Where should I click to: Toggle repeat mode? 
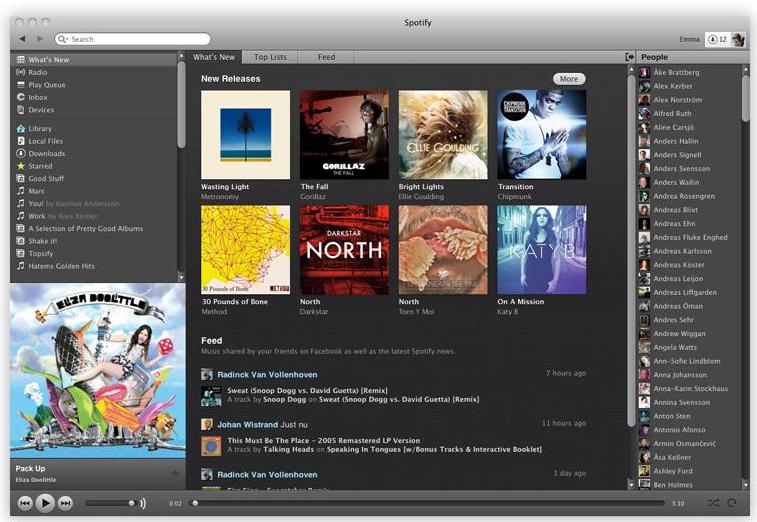click(x=732, y=503)
